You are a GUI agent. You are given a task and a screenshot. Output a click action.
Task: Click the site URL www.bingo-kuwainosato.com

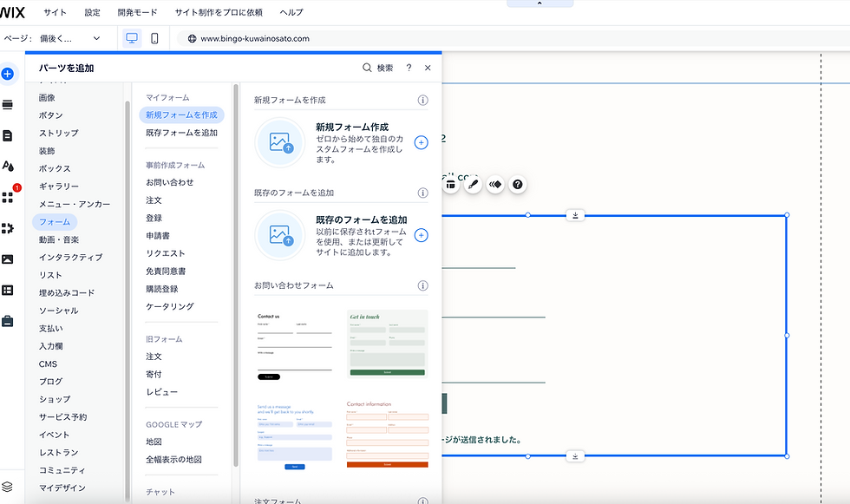point(255,38)
